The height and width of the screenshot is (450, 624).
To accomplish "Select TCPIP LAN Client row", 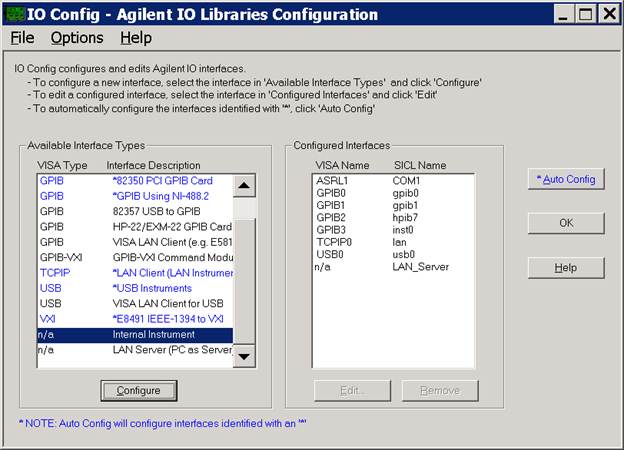I will [135, 273].
